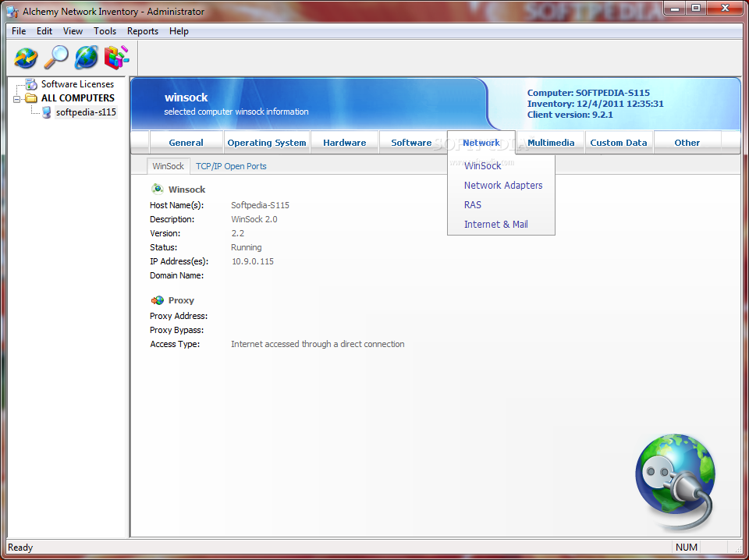Click the Client version: 9.2.1 text
749x560 pixels.
[570, 115]
